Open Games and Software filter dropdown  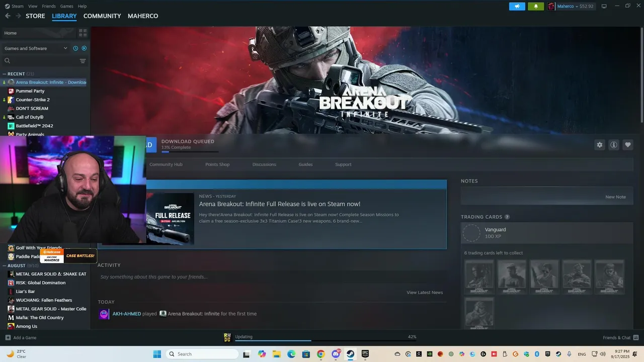tap(36, 48)
